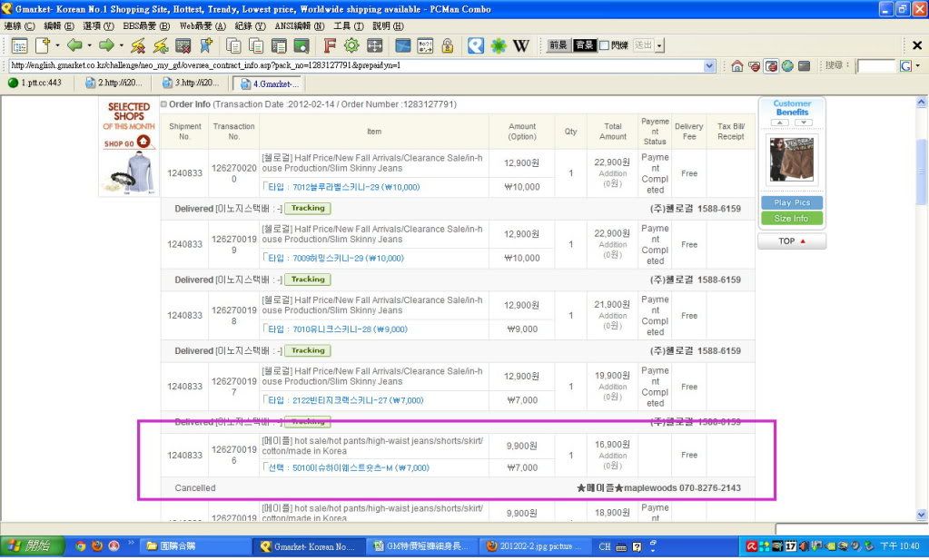Click in the 搜尋 search input field
Image resolution: width=929 pixels, height=560 pixels.
pyautogui.click(x=875, y=66)
